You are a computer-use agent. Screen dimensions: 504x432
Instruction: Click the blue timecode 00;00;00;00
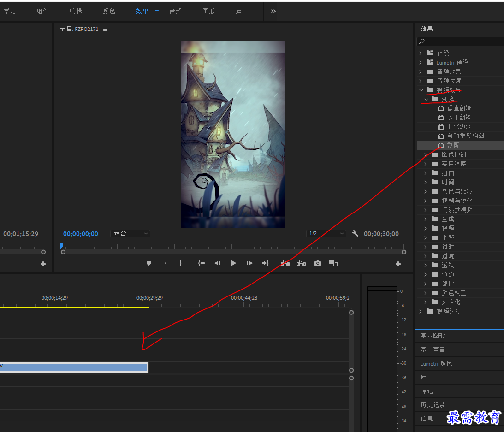coord(81,234)
